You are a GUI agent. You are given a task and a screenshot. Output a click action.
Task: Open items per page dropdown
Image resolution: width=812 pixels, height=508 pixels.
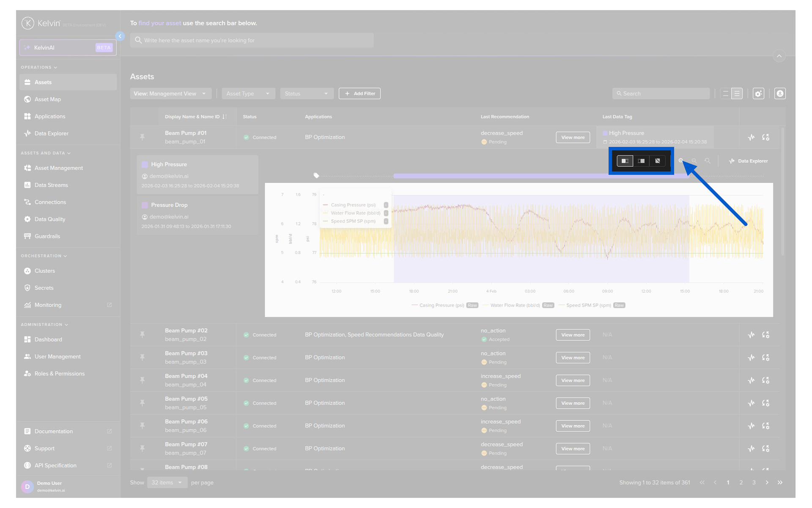[x=167, y=483]
